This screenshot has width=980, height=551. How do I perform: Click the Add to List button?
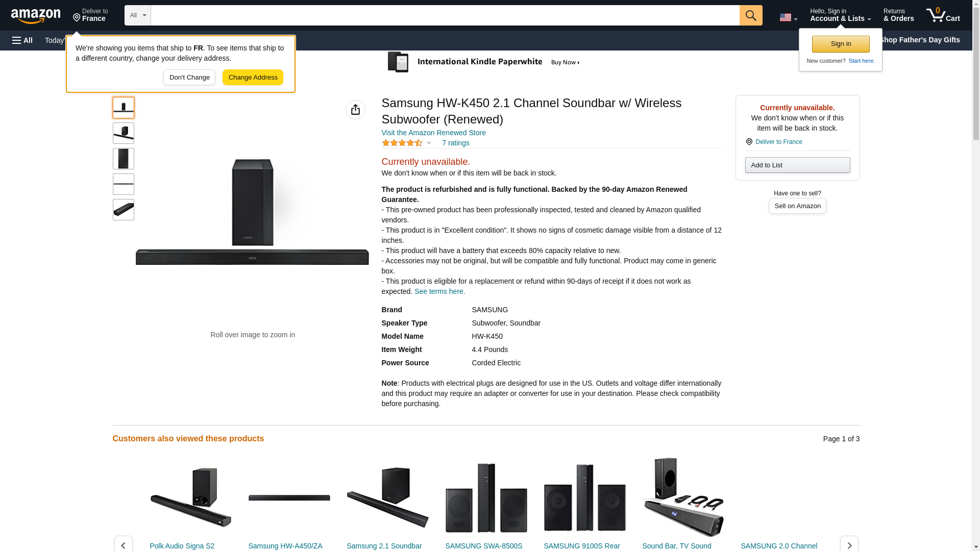pos(797,165)
